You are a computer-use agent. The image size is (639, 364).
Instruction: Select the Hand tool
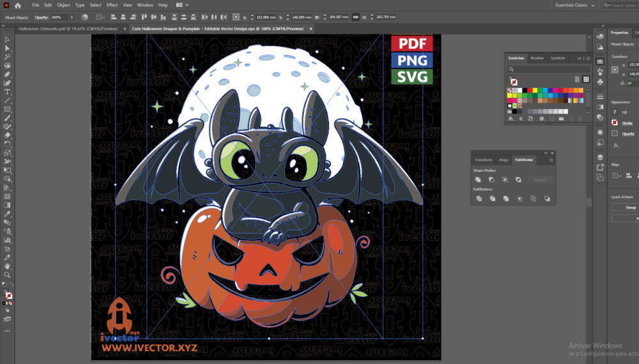(7, 266)
